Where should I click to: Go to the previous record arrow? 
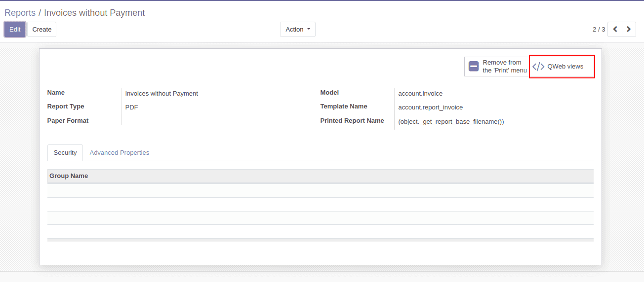pos(615,29)
